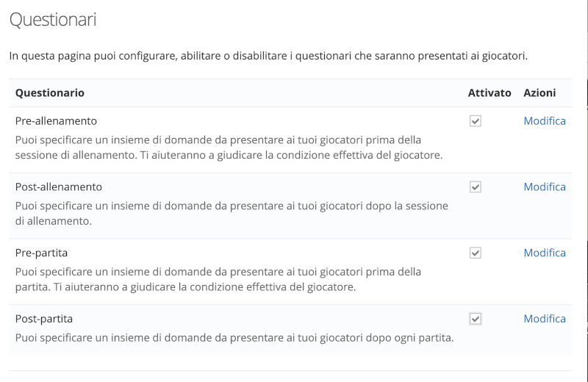Click the Questionario column header

pos(50,93)
